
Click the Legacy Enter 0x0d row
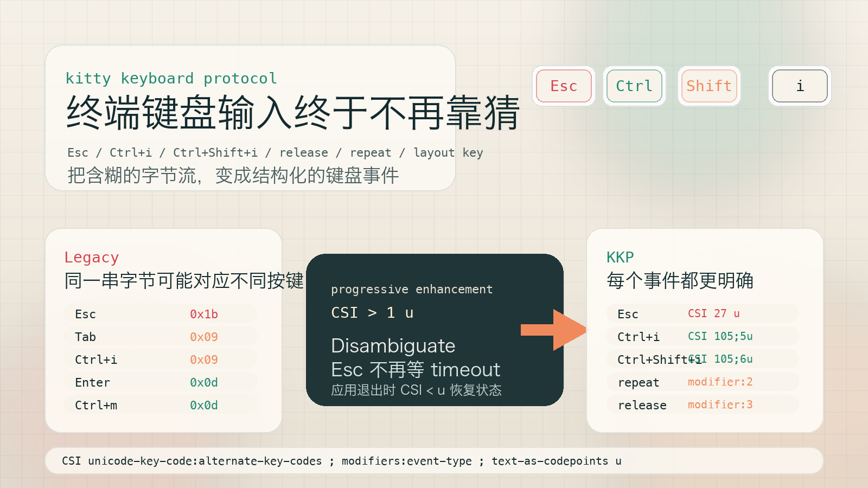click(161, 382)
